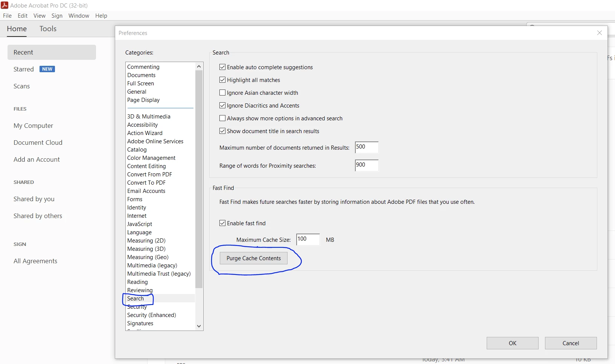Select Convert To PDF category
The image size is (615, 364).
coord(146,183)
